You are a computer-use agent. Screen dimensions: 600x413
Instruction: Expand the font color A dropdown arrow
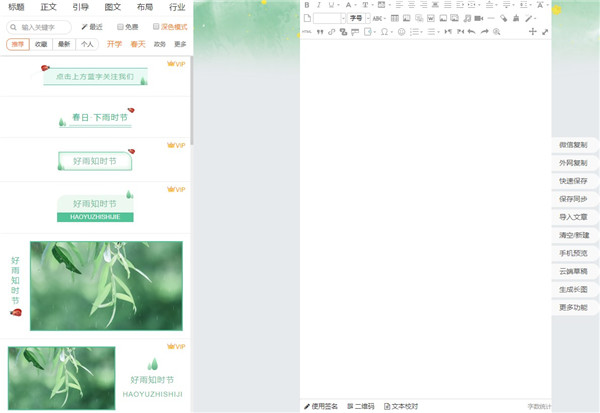(355, 5)
